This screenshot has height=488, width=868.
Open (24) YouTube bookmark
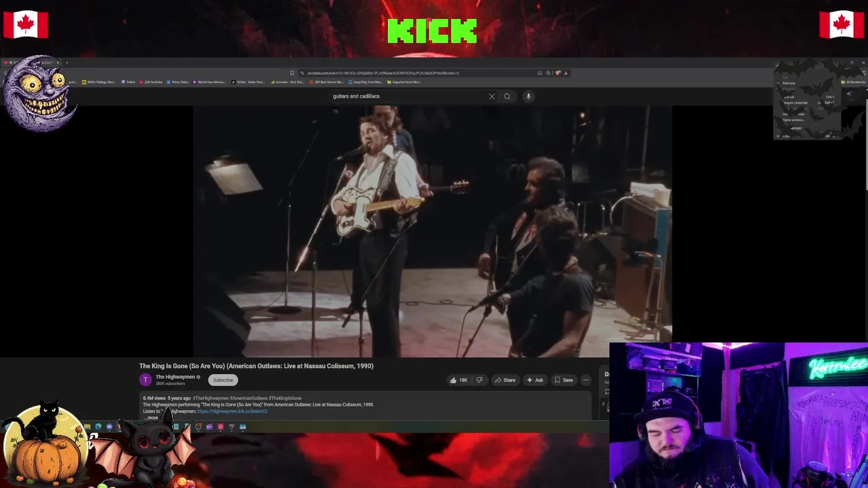tap(151, 82)
